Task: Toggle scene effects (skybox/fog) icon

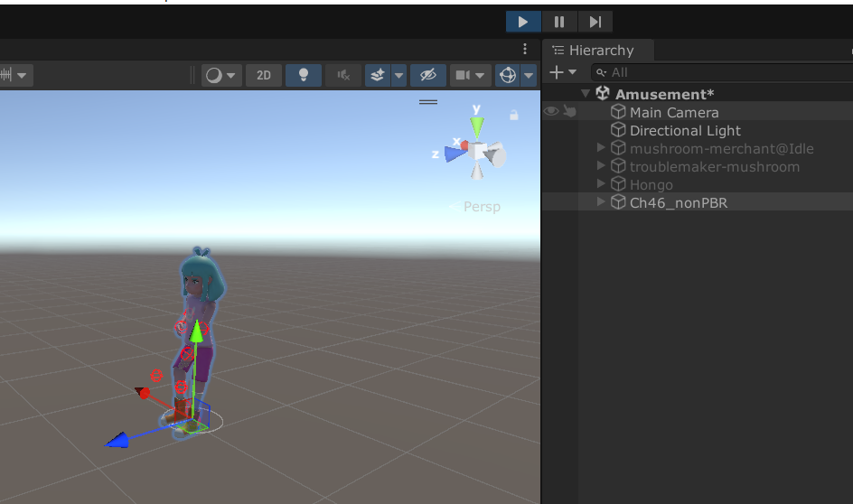Action: 378,75
